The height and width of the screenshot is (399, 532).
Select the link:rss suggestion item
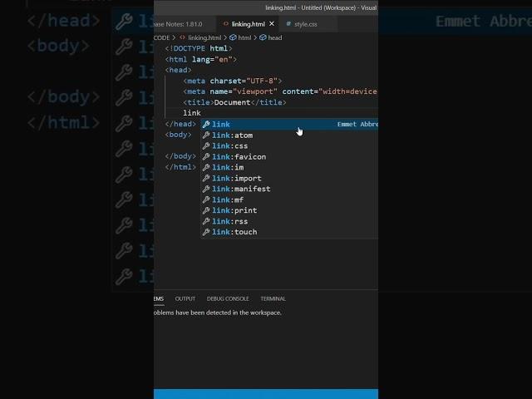(x=231, y=221)
